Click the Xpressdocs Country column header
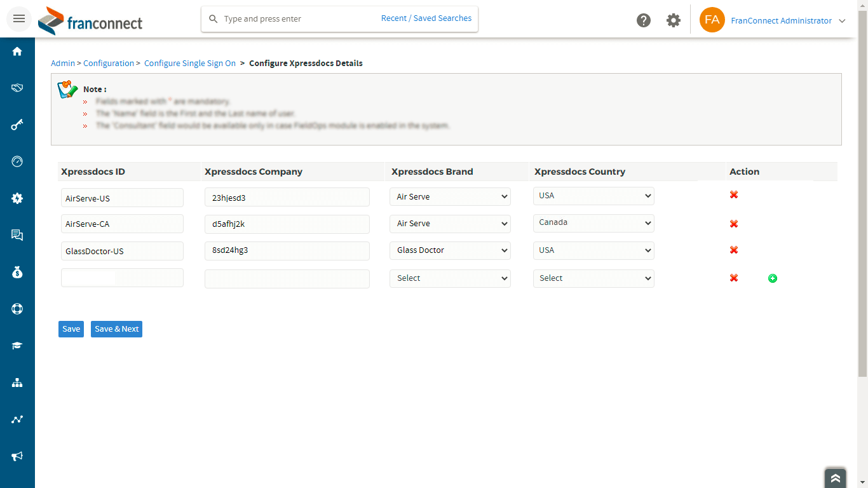 580,172
